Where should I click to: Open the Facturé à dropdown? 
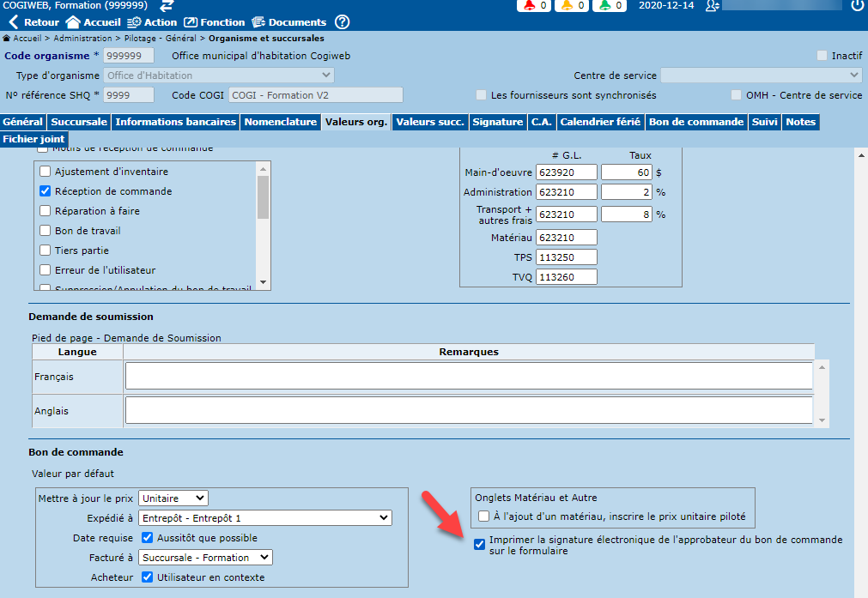click(205, 558)
